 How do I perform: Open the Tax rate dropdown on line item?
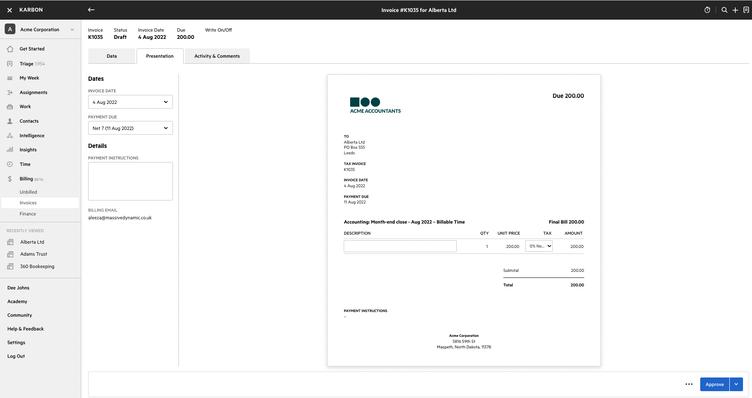pos(539,246)
